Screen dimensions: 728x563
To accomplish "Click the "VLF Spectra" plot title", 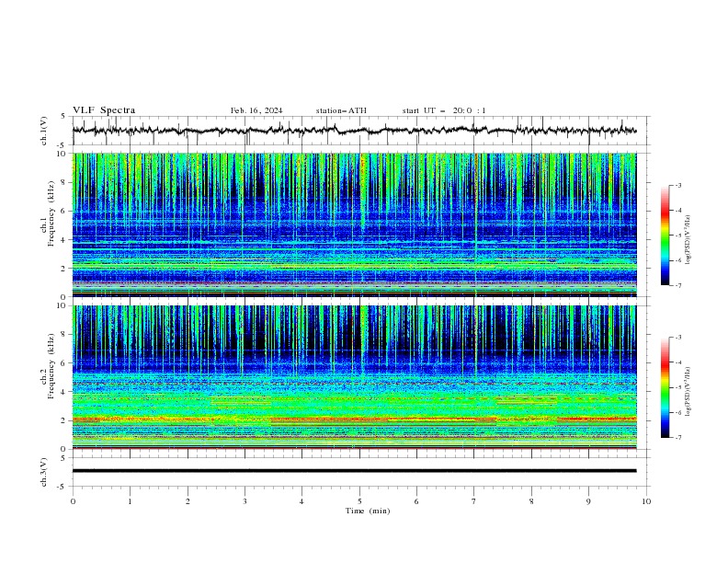I will coord(104,110).
